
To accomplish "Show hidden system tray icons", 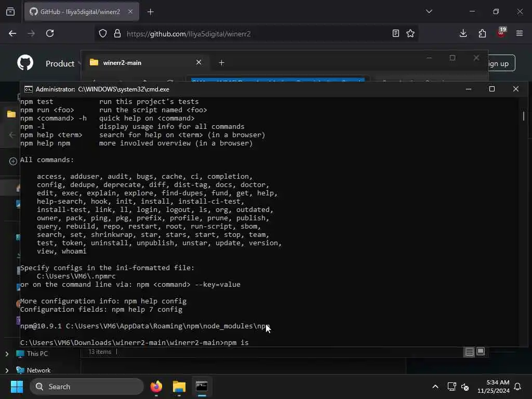I will point(435,387).
